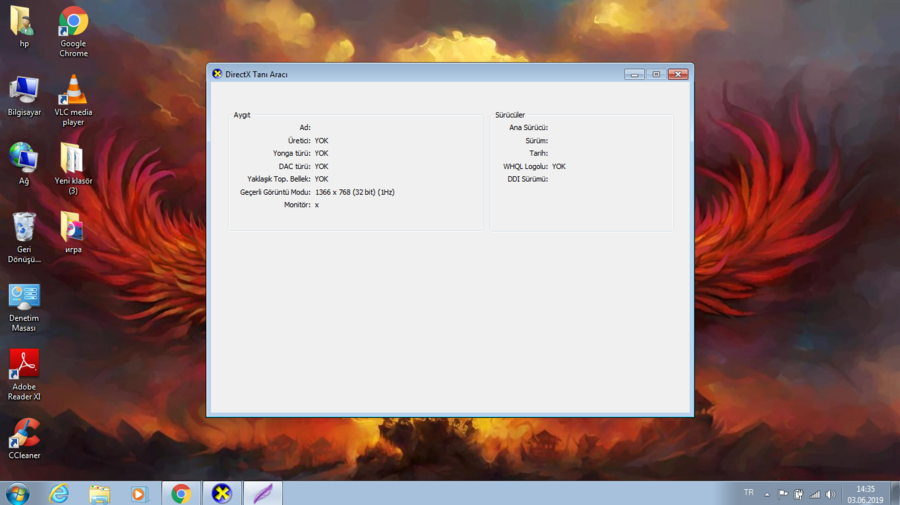
Task: Click the WHQL Logolu YOK value
Action: coord(558,166)
